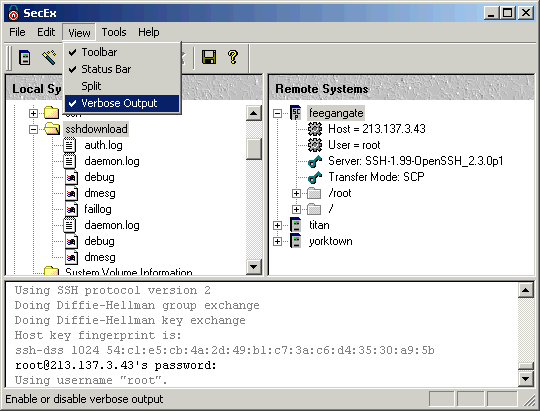Toggle the Status Bar menu option
The image size is (540, 411).
[122, 69]
